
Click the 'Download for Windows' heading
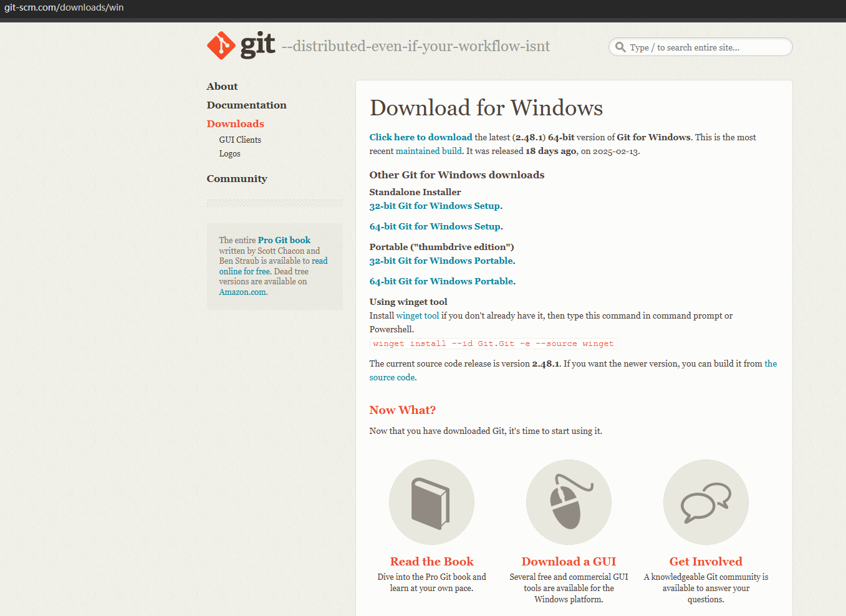click(x=486, y=108)
